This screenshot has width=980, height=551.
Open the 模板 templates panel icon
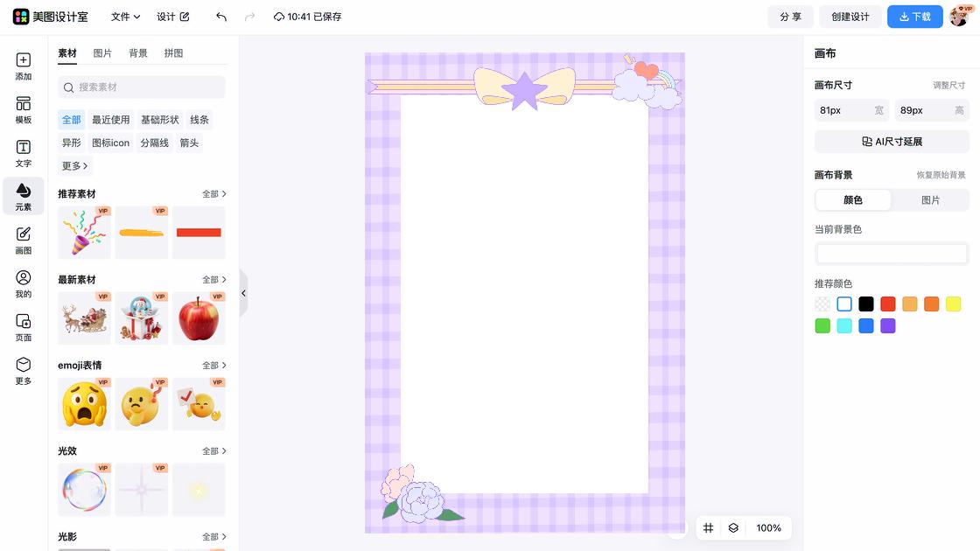tap(23, 110)
